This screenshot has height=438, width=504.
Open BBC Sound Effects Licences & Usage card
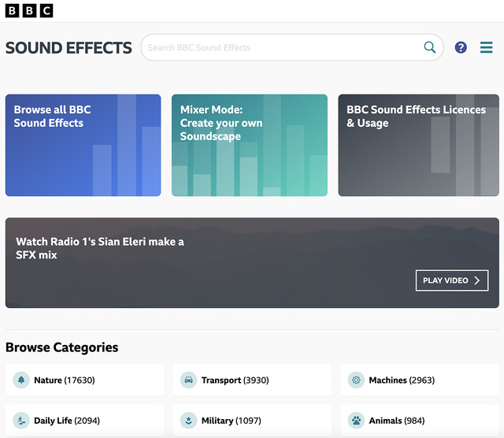tap(418, 146)
